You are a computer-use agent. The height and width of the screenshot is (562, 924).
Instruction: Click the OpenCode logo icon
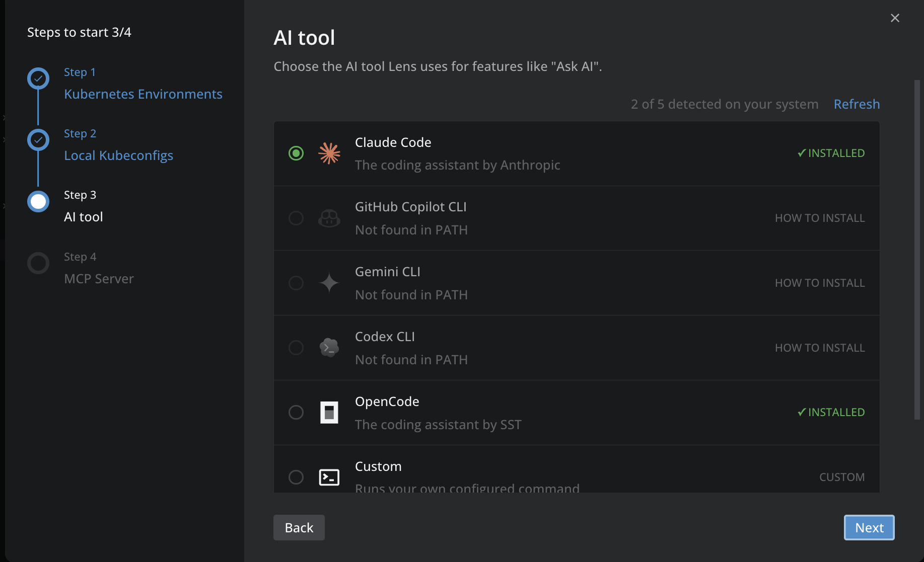point(329,413)
